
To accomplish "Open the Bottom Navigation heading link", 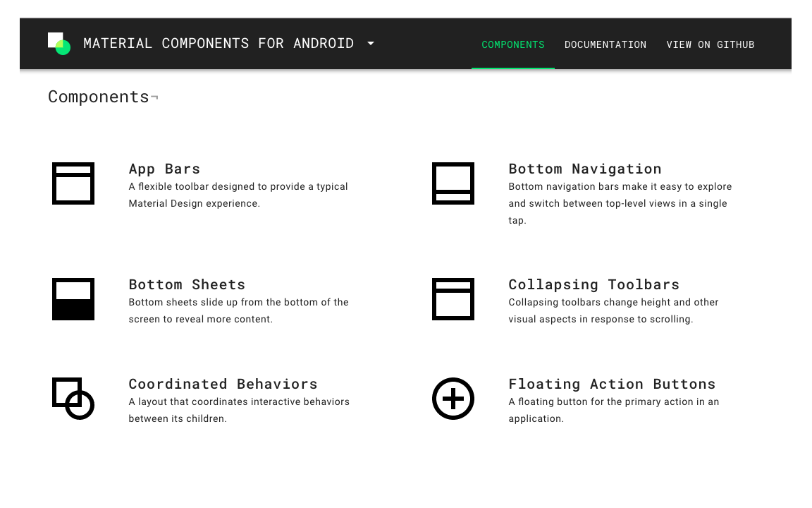I will click(584, 169).
